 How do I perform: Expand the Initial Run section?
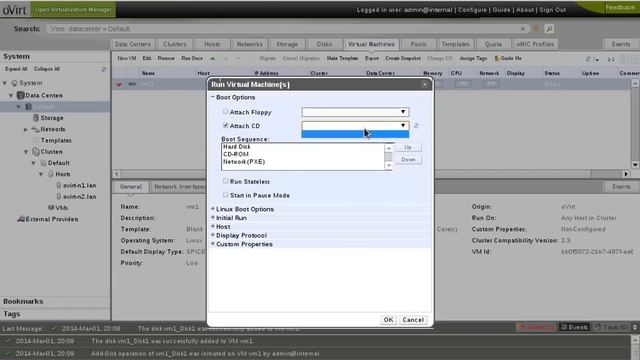(x=213, y=218)
